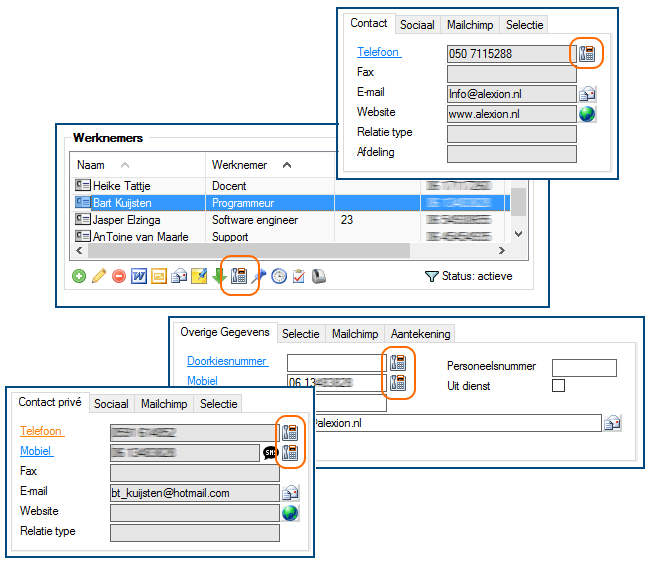Click mail icon beside alexion.nl field in Overige Gegevens
Image resolution: width=651 pixels, height=564 pixels.
click(x=612, y=423)
